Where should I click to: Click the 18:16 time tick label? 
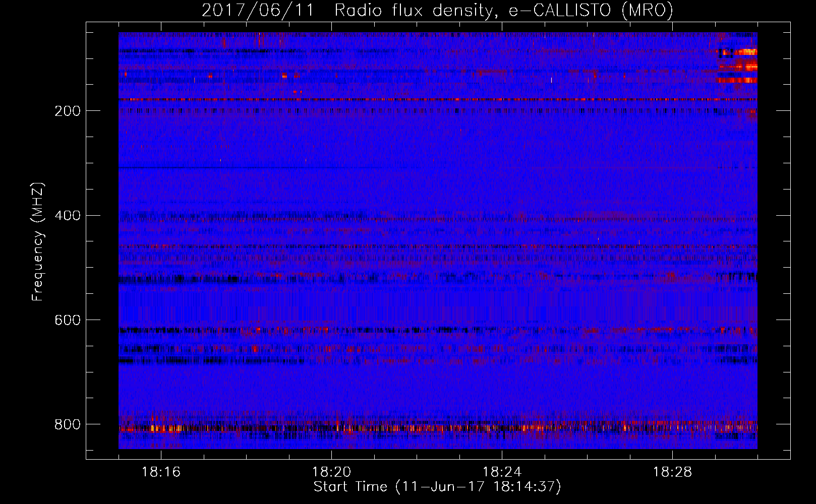point(161,472)
